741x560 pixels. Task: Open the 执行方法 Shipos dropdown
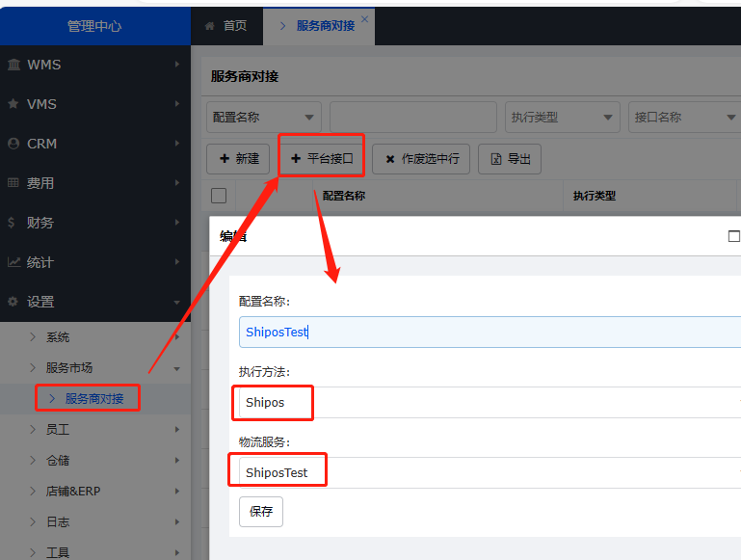[490, 402]
